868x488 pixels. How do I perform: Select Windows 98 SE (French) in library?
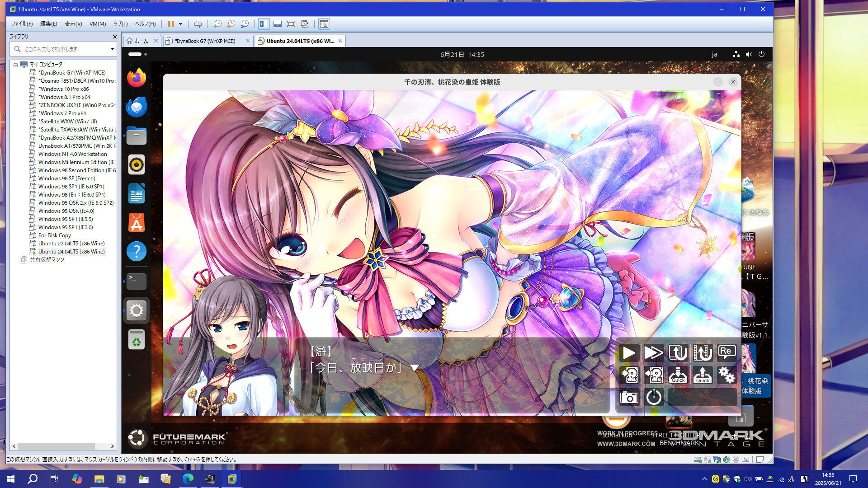pyautogui.click(x=66, y=178)
